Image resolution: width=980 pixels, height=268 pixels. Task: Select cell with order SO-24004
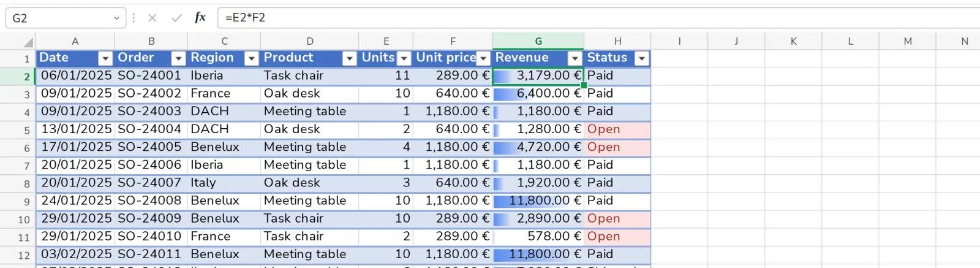pos(151,129)
